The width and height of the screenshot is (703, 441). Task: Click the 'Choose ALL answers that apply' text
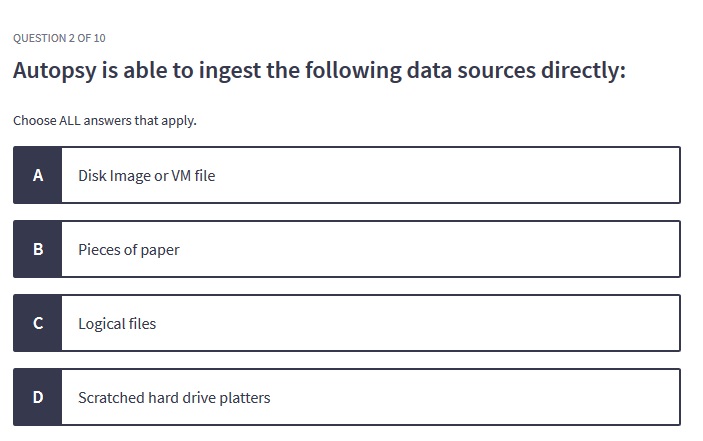click(x=105, y=121)
